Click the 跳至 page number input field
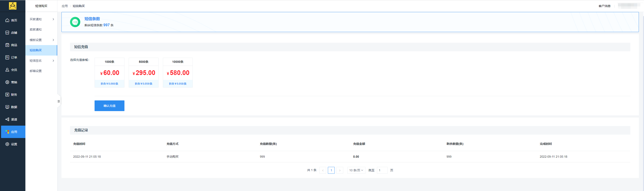The height and width of the screenshot is (191, 644). (382, 170)
